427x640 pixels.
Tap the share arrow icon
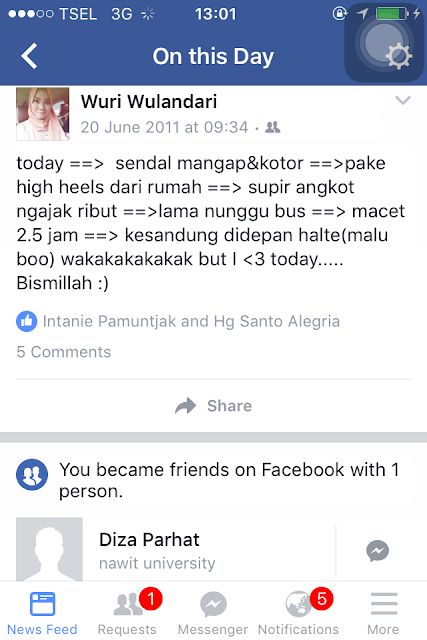coord(186,406)
